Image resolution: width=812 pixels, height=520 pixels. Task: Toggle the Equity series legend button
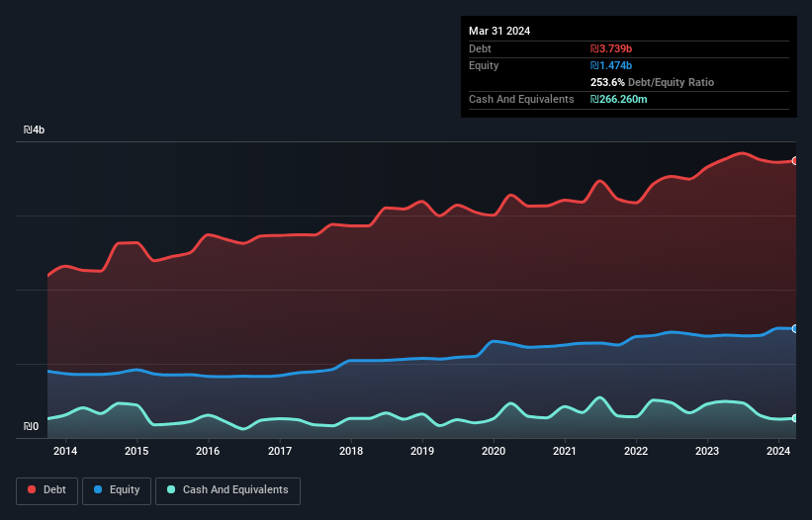tap(117, 490)
